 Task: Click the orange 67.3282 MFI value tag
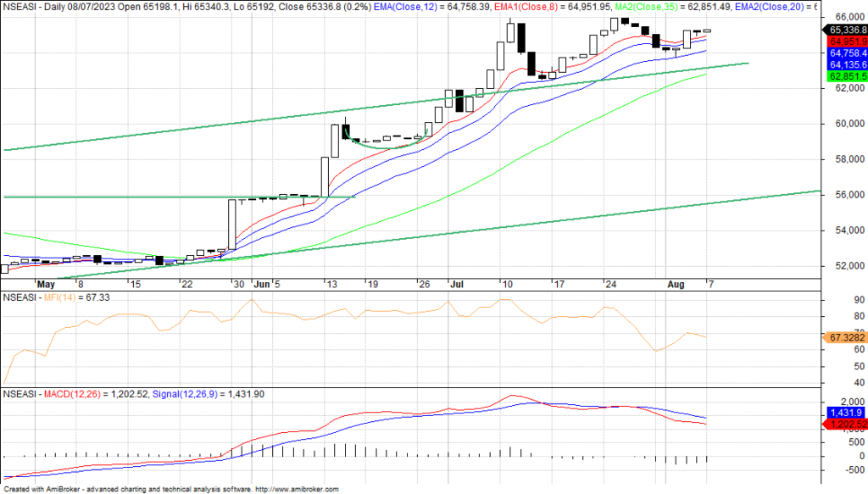tap(846, 337)
